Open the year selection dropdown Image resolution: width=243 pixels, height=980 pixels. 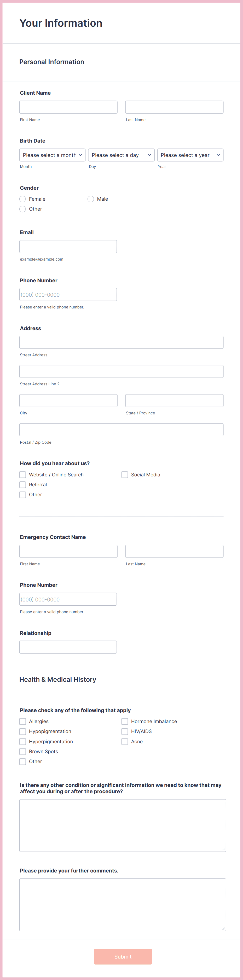tap(190, 155)
